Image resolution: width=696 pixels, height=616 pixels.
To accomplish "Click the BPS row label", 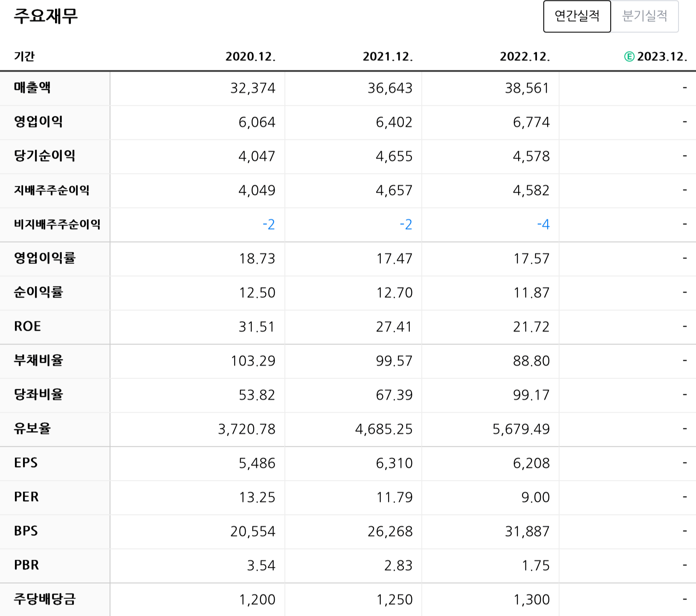I will [x=26, y=531].
